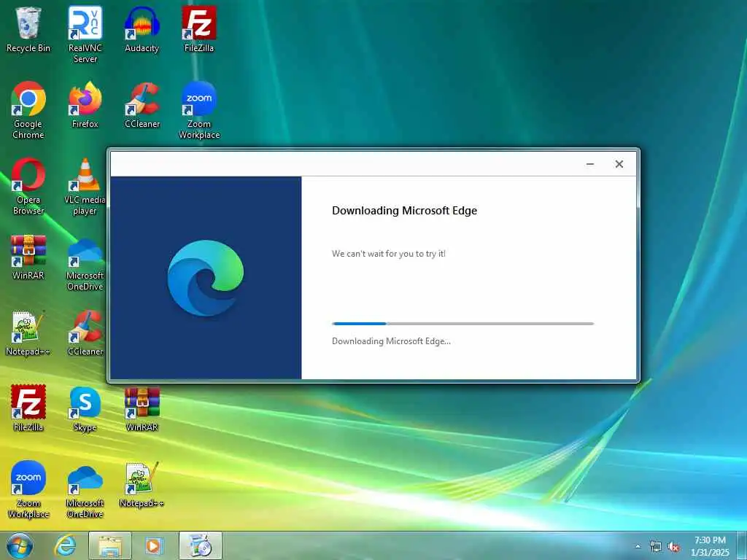Open the Windows Start menu orb

20,545
